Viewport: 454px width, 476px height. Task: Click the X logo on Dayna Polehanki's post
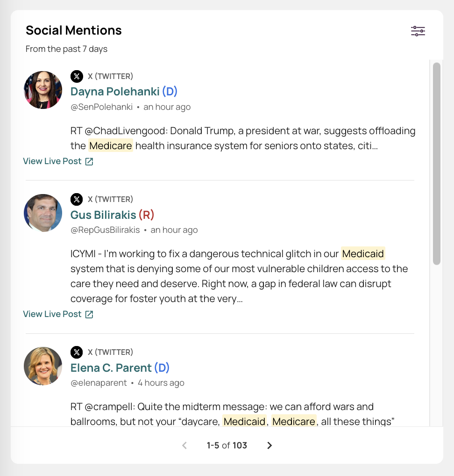tap(77, 76)
